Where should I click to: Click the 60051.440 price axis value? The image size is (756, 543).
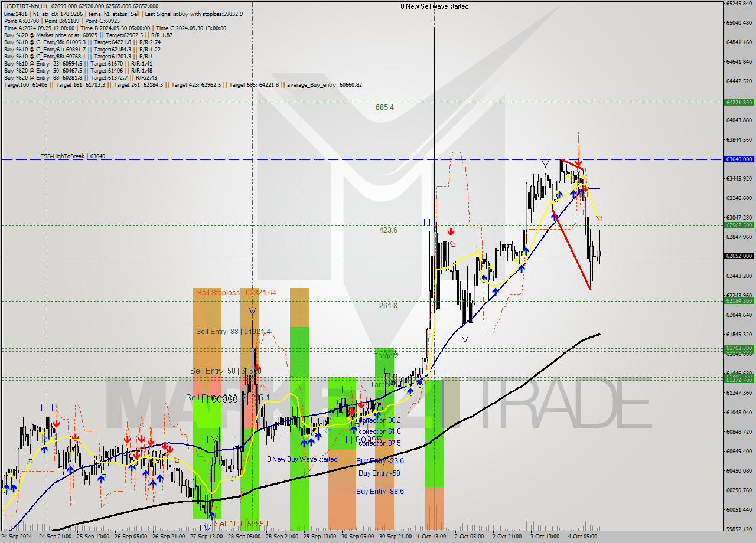coord(739,510)
